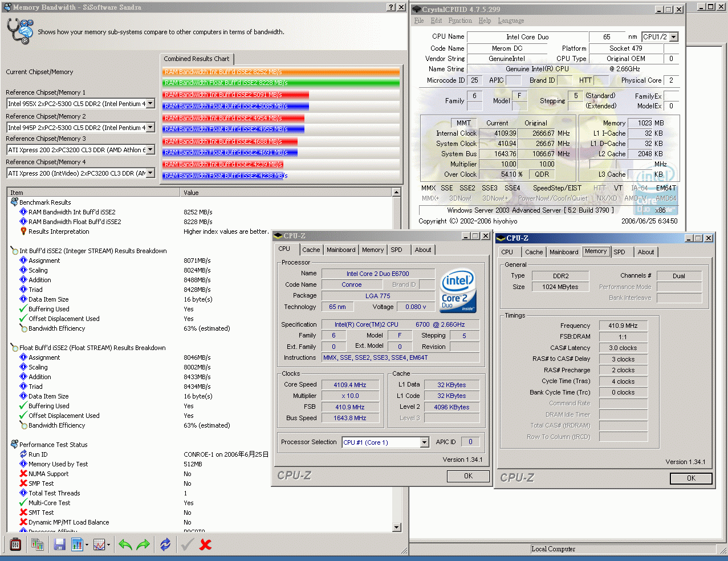Go back with the green left arrow

click(125, 544)
